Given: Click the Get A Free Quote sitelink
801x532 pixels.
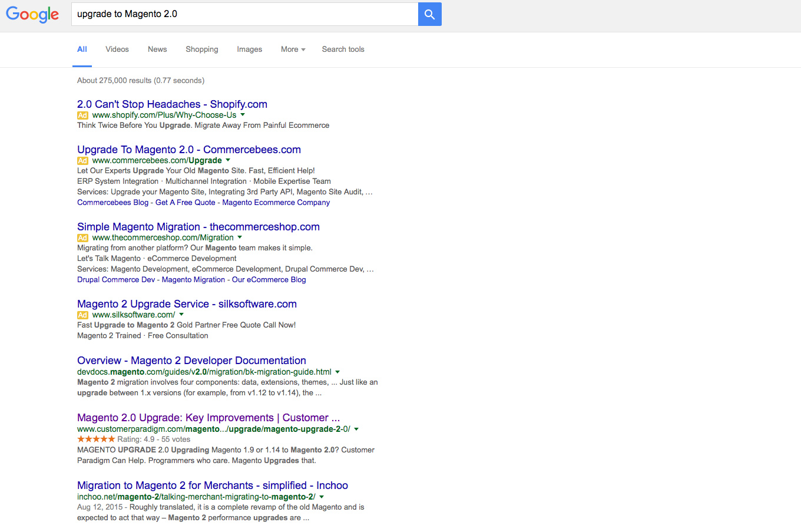Looking at the screenshot, I should [x=186, y=203].
